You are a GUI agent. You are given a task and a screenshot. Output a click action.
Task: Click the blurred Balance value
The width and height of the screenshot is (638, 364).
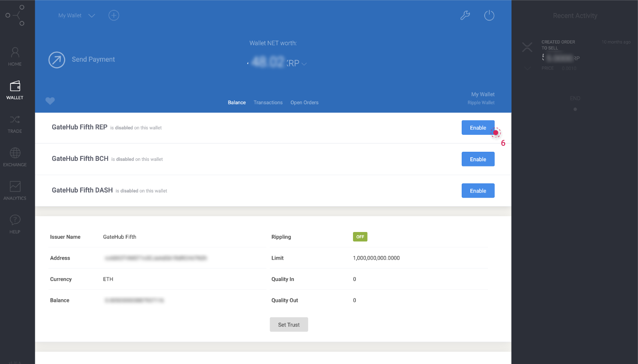point(134,300)
